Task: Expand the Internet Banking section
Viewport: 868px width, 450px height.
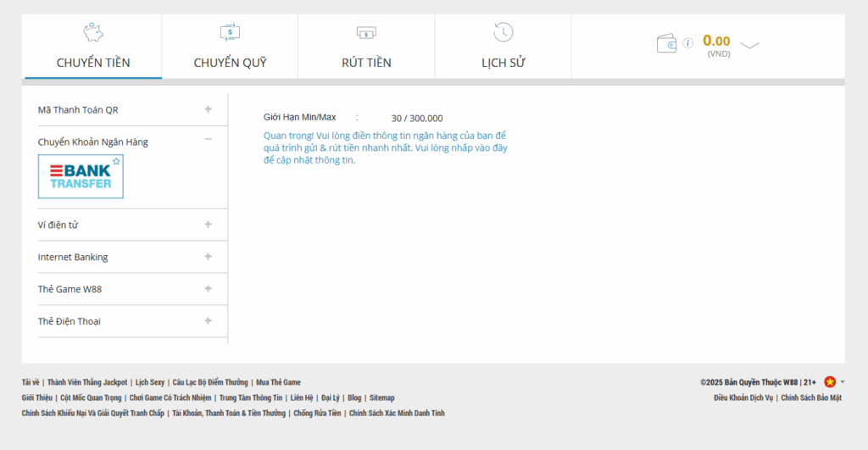Action: click(208, 257)
